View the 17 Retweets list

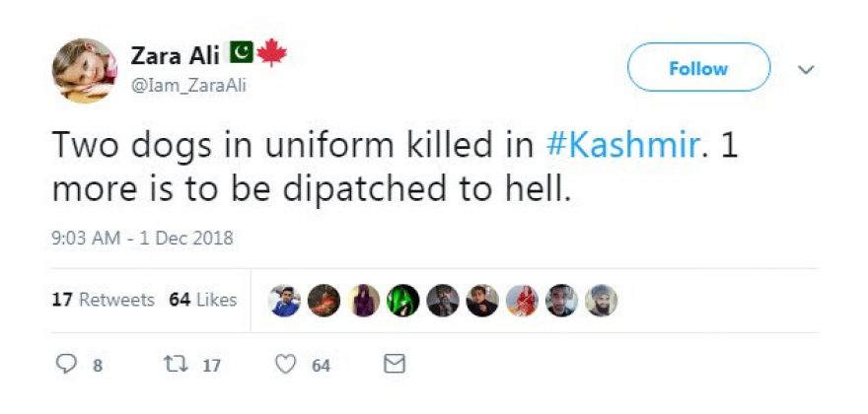[x=103, y=300]
